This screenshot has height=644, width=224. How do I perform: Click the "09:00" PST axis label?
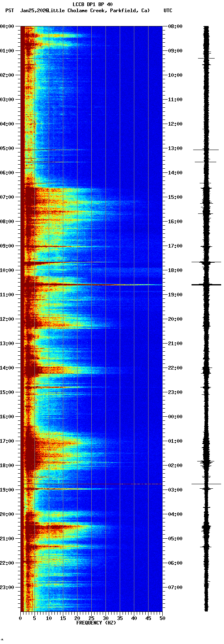click(7, 246)
